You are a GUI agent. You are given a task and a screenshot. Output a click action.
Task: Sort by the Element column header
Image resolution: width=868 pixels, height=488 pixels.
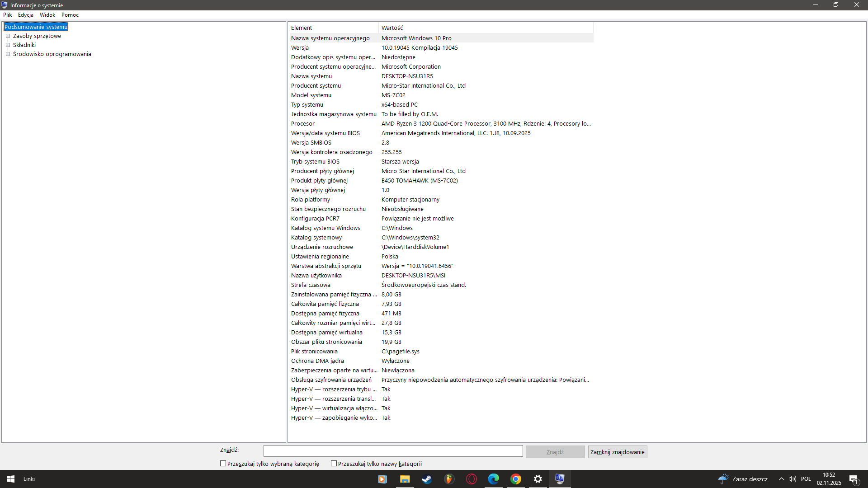click(x=333, y=28)
